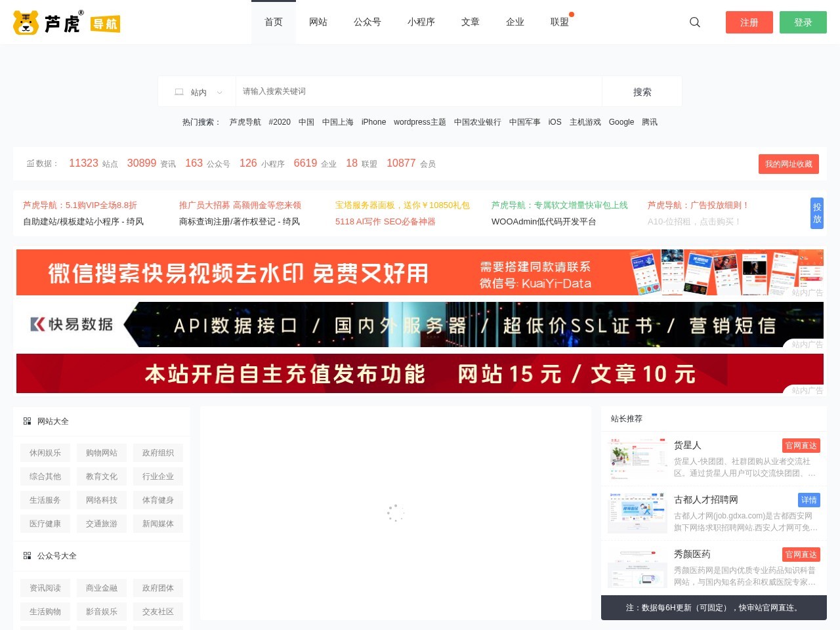
Task: Select hot search term wordpress主题
Action: pos(420,122)
